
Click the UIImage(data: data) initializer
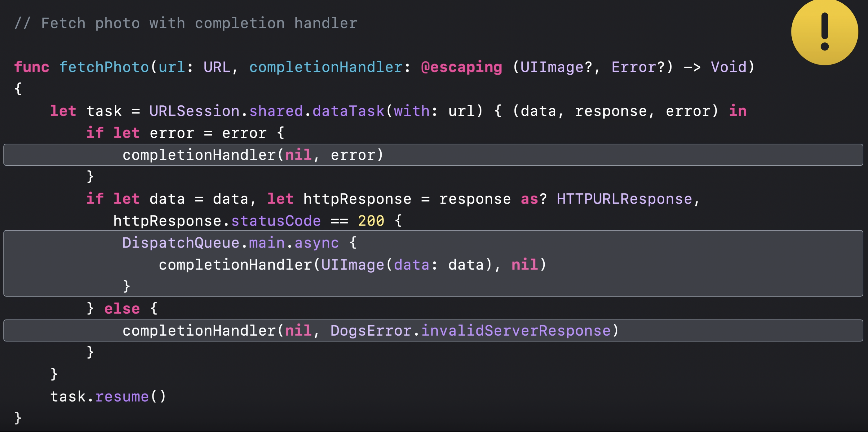point(407,265)
